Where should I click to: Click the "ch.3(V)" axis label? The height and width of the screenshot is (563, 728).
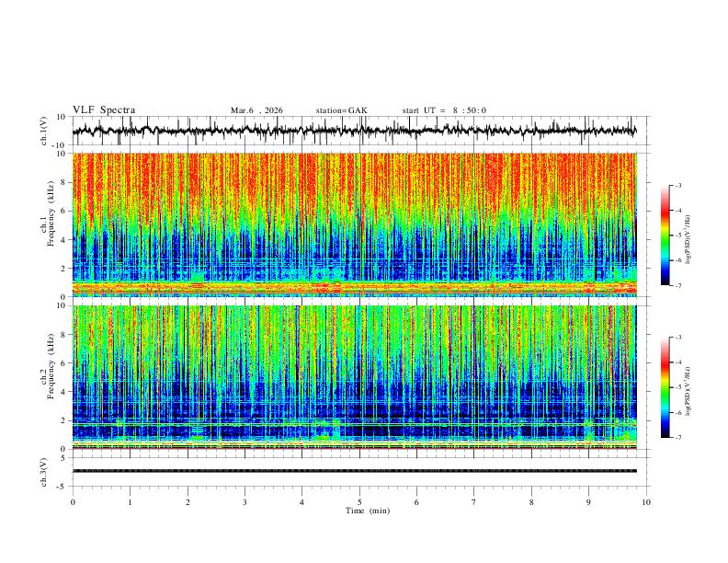pos(44,472)
